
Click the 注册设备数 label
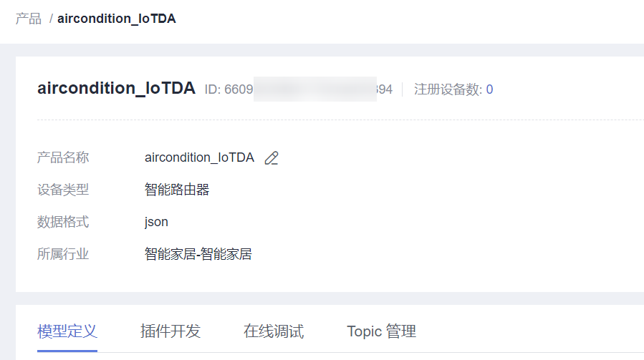coord(448,89)
